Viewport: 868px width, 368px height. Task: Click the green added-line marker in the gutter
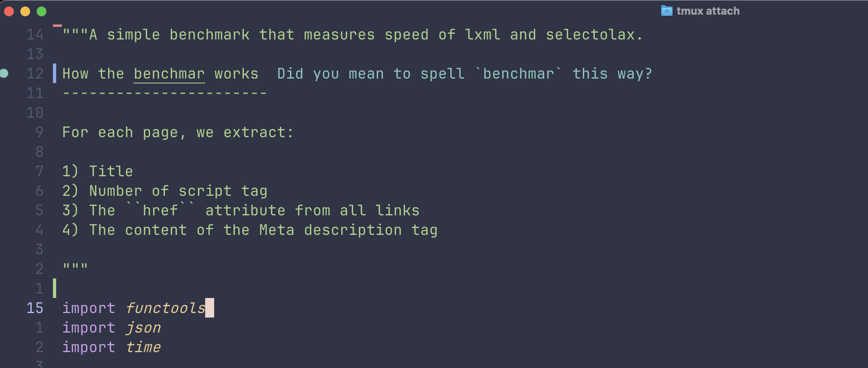(55, 288)
